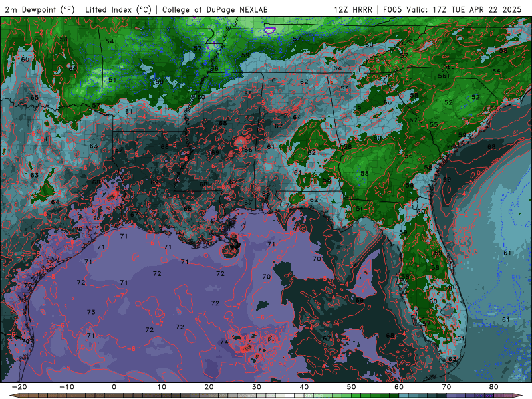Screen dimensions: 532x399
Task: Click the "-20" colorbar label
Action: 19,387
